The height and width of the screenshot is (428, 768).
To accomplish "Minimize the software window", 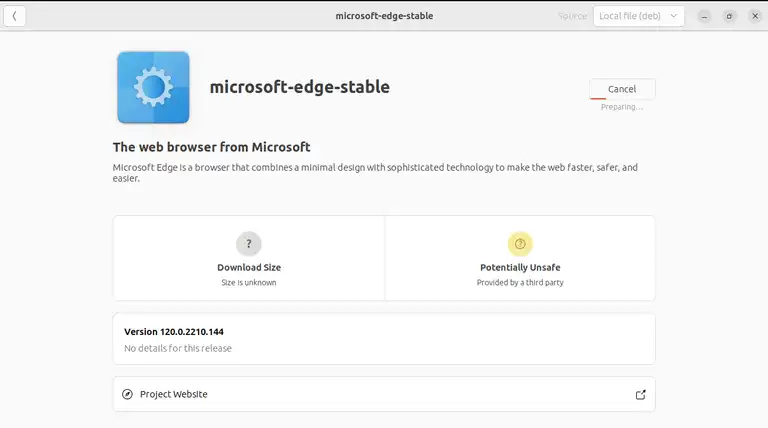I will pos(704,16).
